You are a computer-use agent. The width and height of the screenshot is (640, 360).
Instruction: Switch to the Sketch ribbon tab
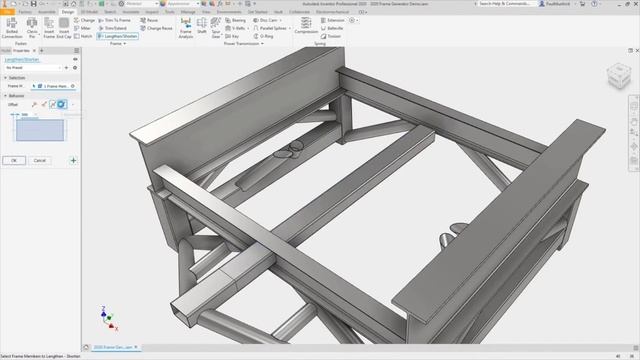[x=110, y=12]
